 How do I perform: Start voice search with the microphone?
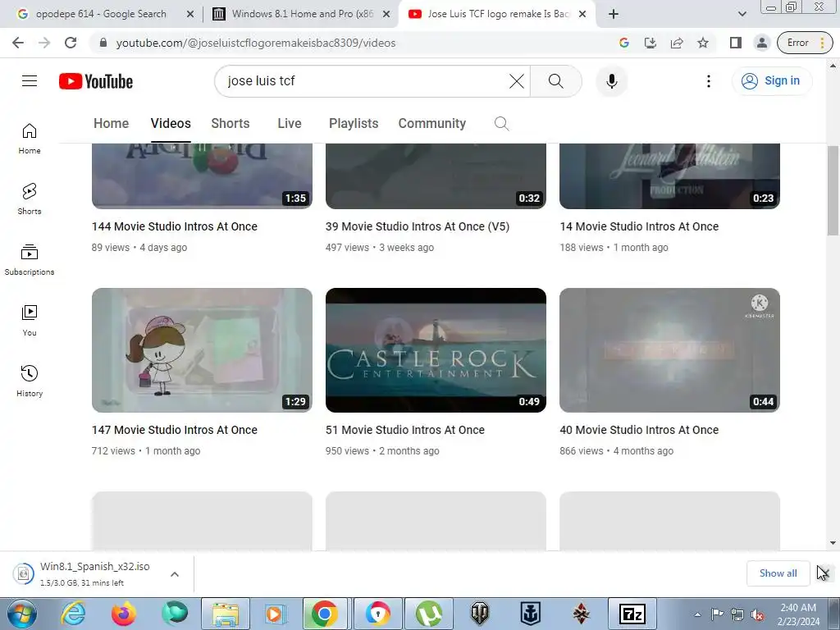tap(611, 81)
